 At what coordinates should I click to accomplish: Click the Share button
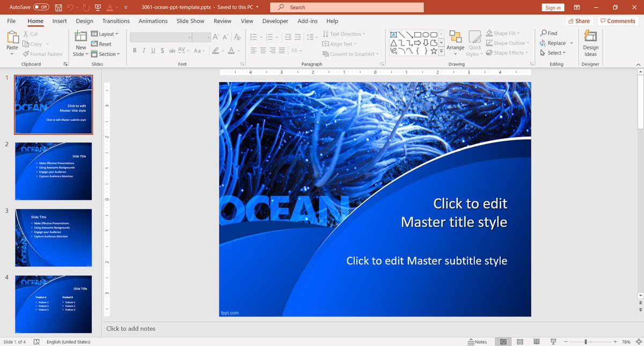tap(579, 21)
